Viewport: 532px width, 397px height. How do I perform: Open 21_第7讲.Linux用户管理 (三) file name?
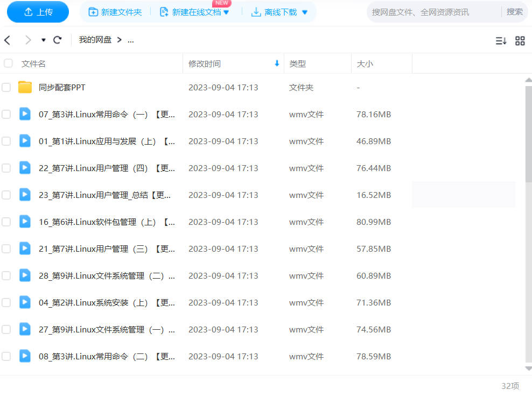[107, 249]
